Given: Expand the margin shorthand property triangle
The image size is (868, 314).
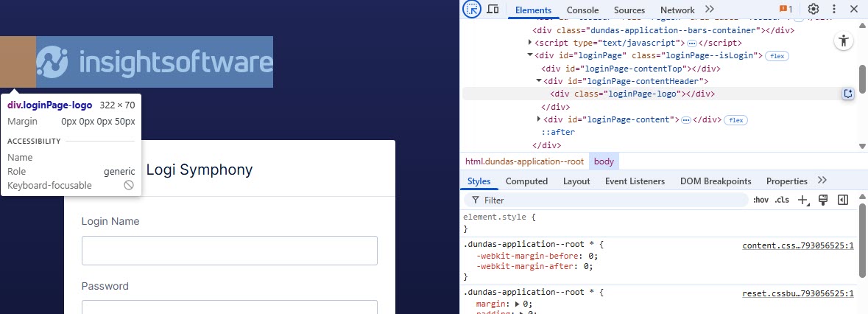Looking at the screenshot, I should [x=518, y=304].
